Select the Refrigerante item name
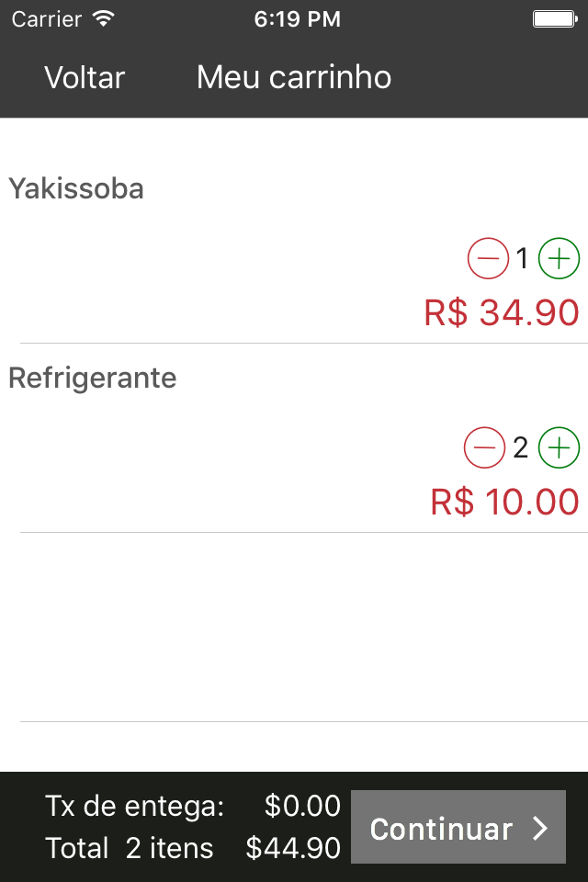Viewport: 588px width, 882px height. [x=92, y=378]
